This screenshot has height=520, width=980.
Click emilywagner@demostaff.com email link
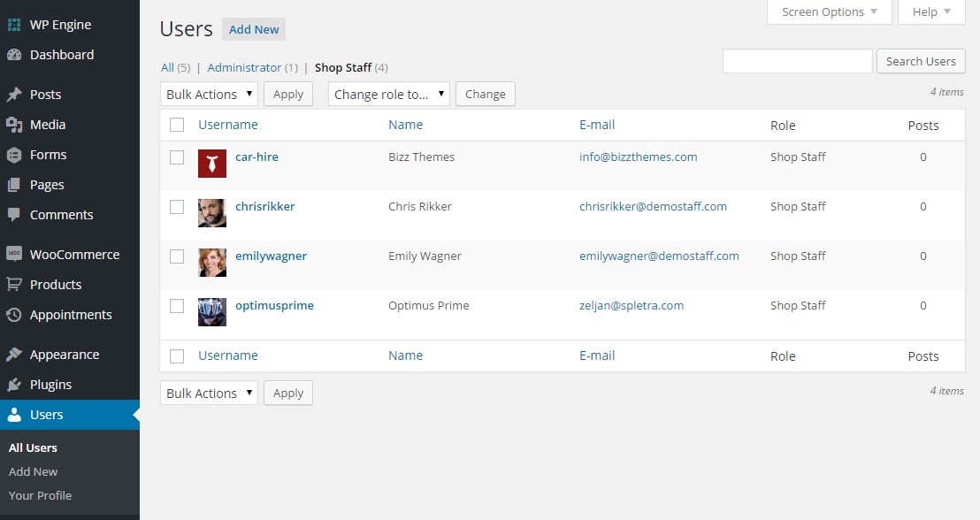click(x=659, y=256)
